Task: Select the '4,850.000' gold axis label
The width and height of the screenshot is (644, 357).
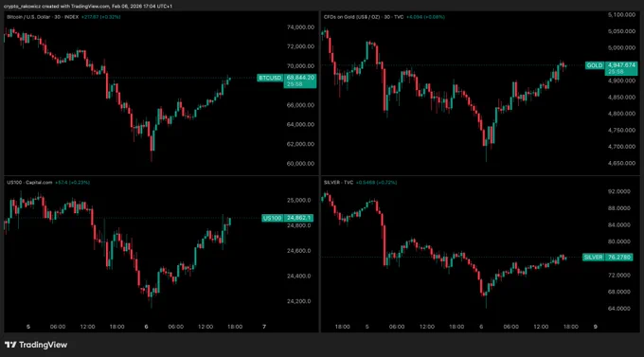Action: coord(621,98)
